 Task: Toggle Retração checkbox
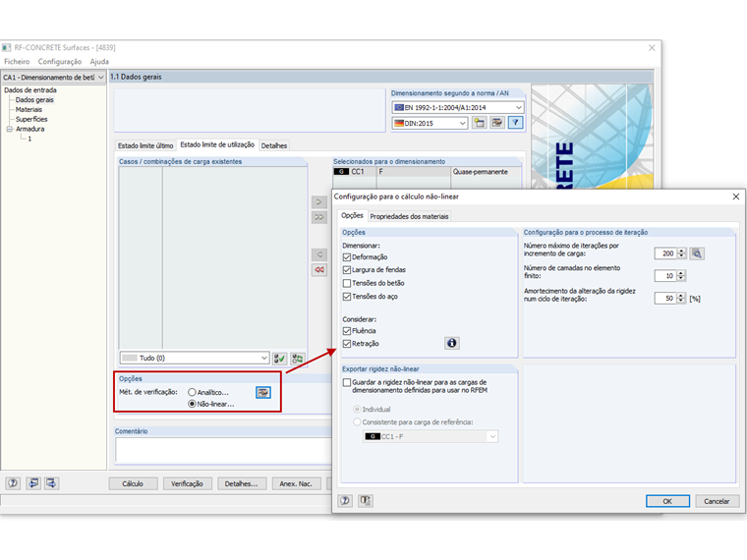click(347, 344)
